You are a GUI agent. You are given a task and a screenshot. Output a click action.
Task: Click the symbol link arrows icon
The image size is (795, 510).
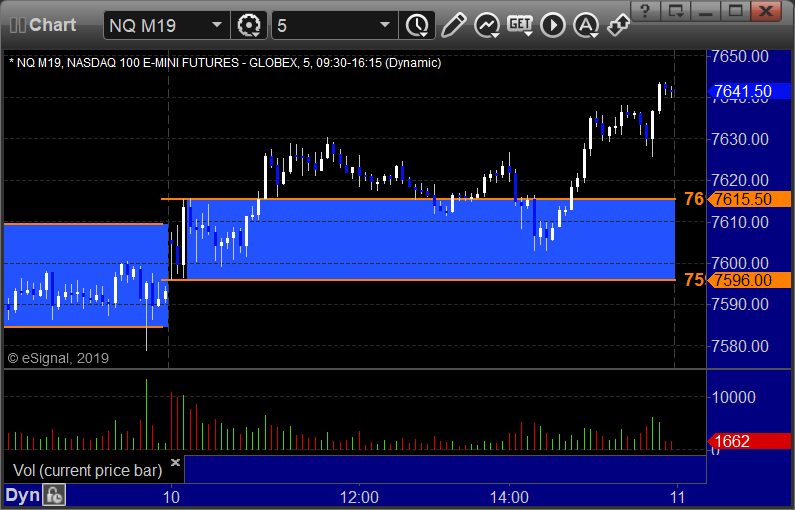619,25
